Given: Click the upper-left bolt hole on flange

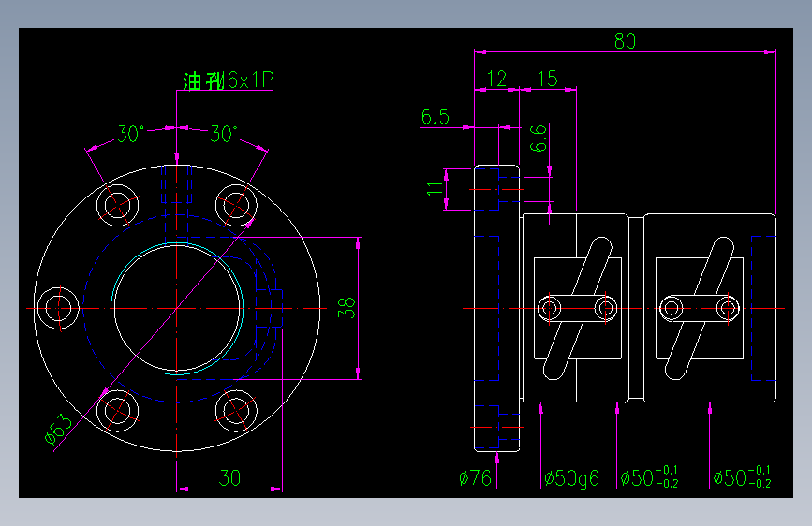Looking at the screenshot, I should click(x=118, y=205).
